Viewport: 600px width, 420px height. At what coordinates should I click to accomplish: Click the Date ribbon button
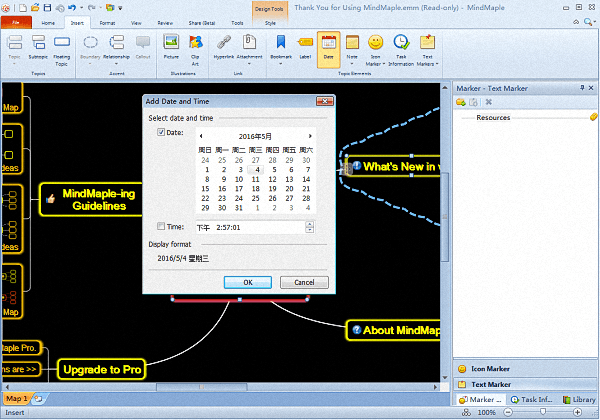329,48
